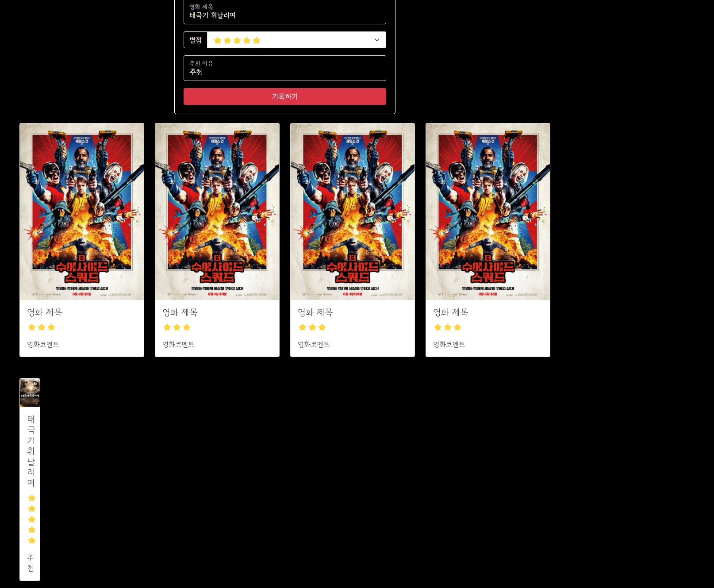The image size is (714, 588).
Task: Select the vertical 태극기 휘날리며 card title
Action: click(x=31, y=451)
